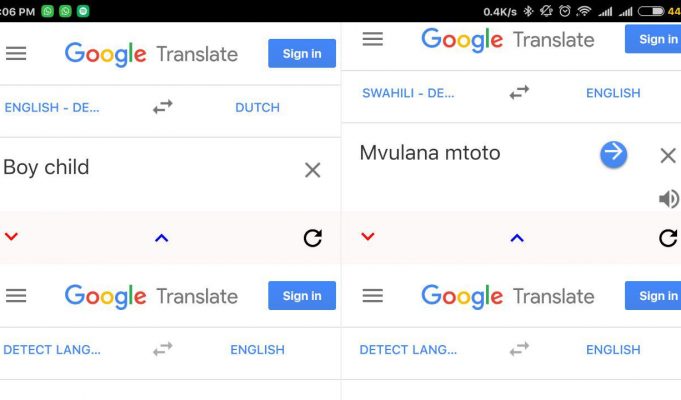Expand left panel with blue up chevron
Screen dimensions: 681x400
[162, 238]
